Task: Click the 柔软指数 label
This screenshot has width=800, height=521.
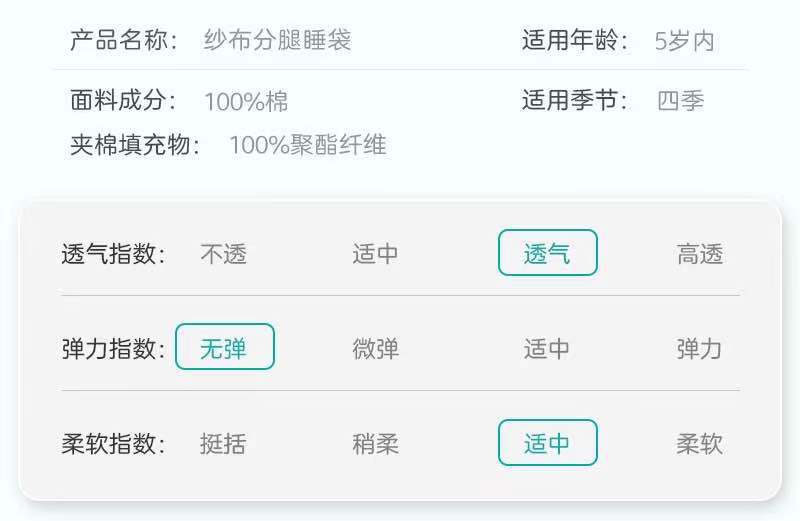Action: [113, 444]
